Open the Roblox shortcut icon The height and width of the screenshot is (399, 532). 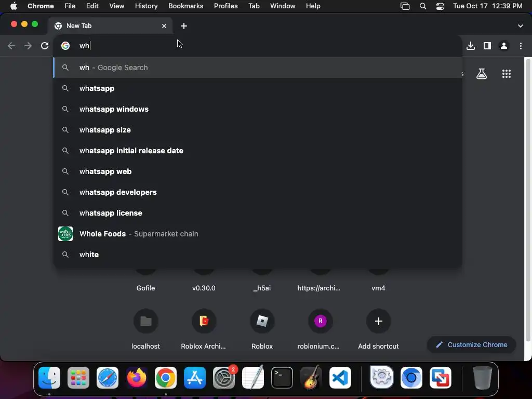(262, 321)
